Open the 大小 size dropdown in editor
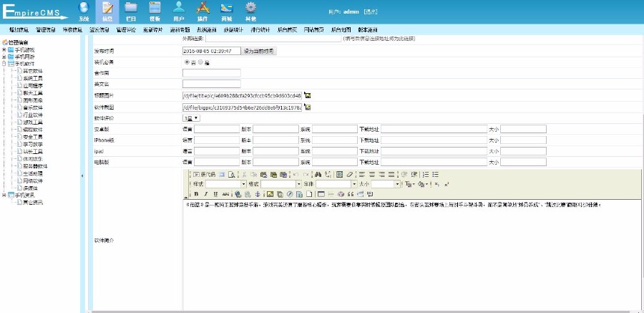The image size is (644, 313). [386, 184]
